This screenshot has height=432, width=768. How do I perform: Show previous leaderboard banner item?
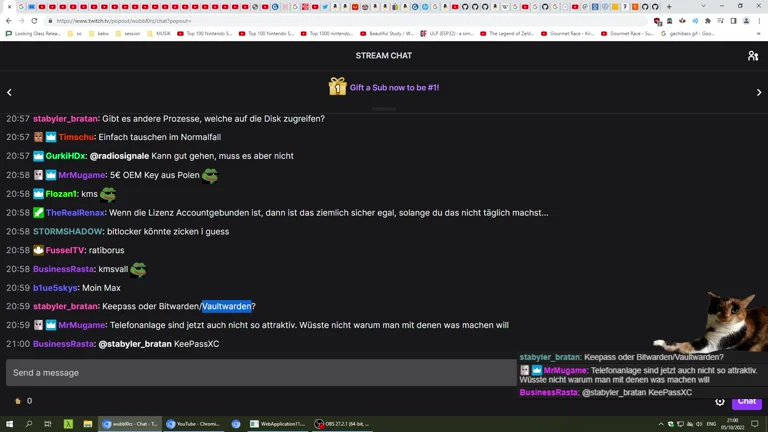[9, 92]
